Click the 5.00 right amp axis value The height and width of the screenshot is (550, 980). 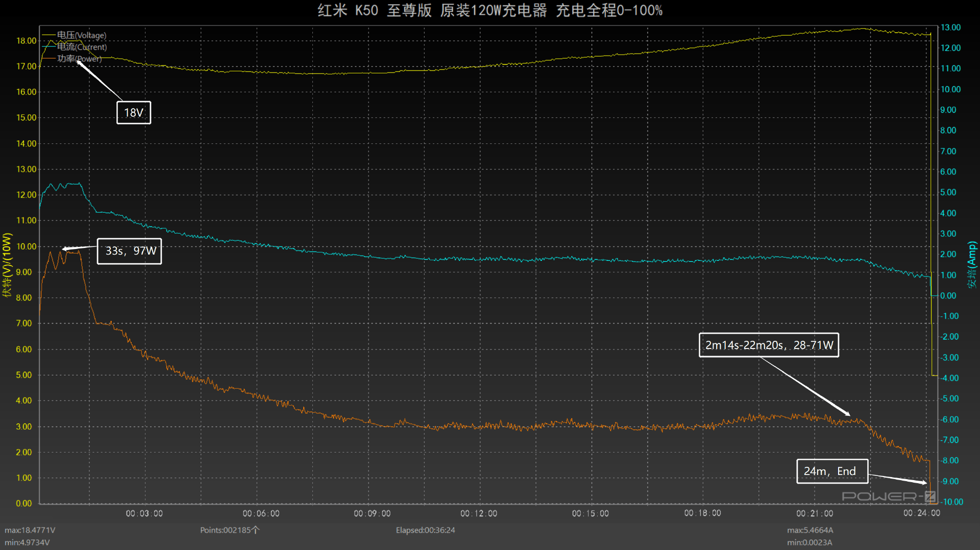[948, 192]
